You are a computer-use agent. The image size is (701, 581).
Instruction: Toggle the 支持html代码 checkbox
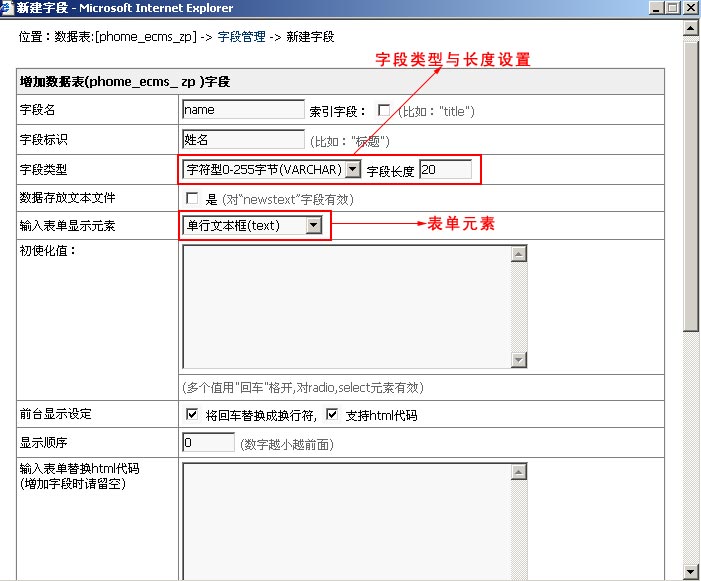pos(332,415)
